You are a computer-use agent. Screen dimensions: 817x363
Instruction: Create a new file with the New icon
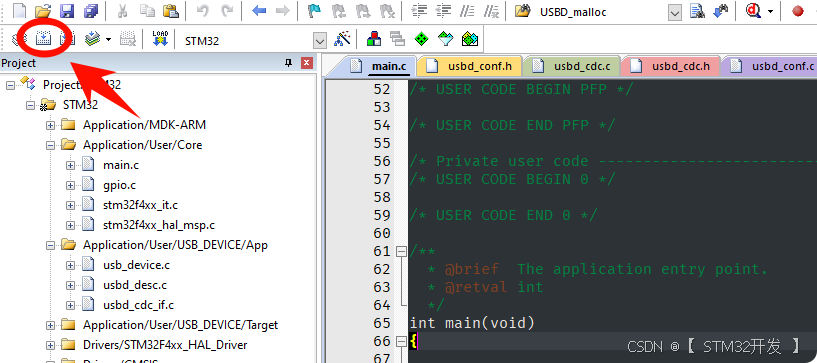pos(19,11)
